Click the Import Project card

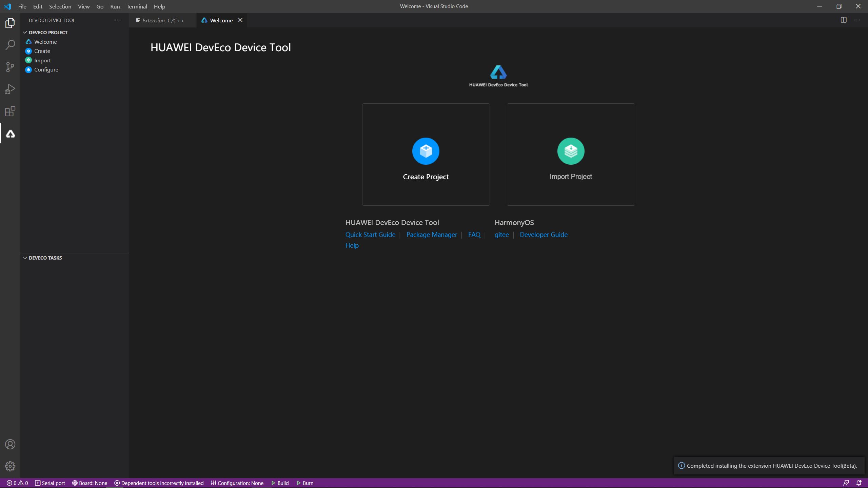[x=571, y=155]
